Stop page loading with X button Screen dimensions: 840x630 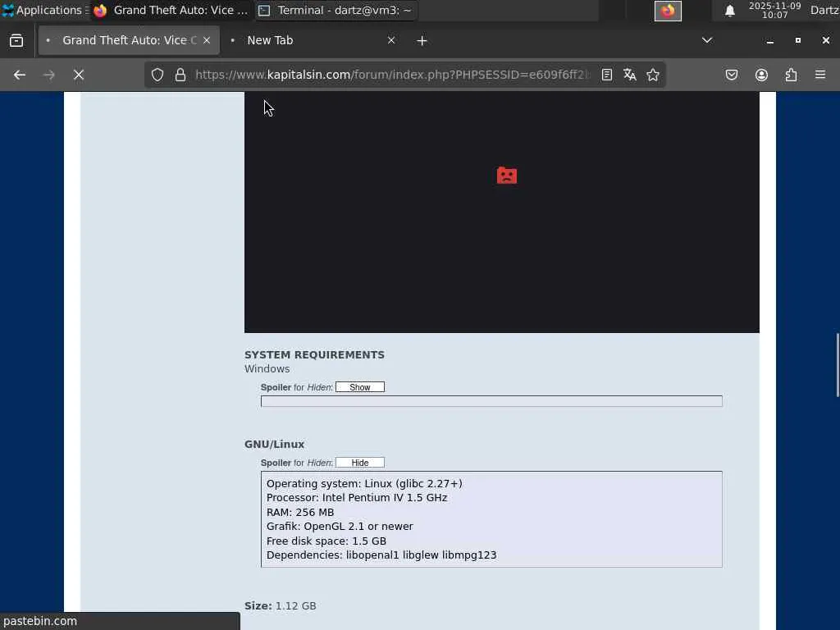[x=79, y=75]
